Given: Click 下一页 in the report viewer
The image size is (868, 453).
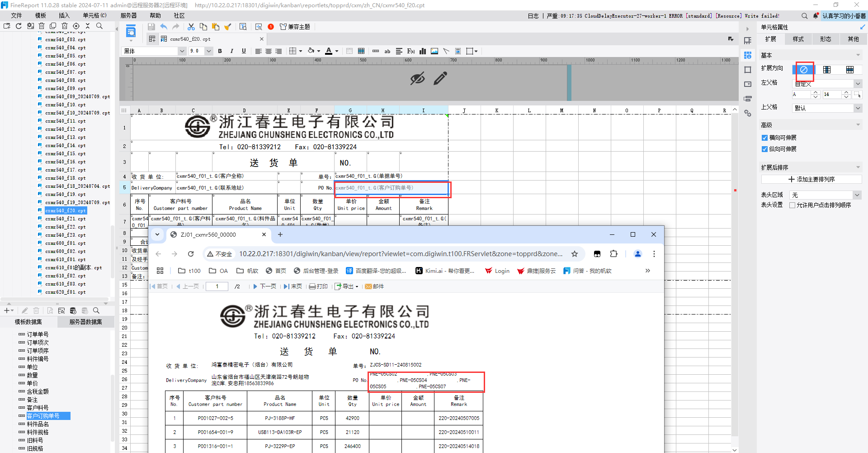Looking at the screenshot, I should (264, 286).
